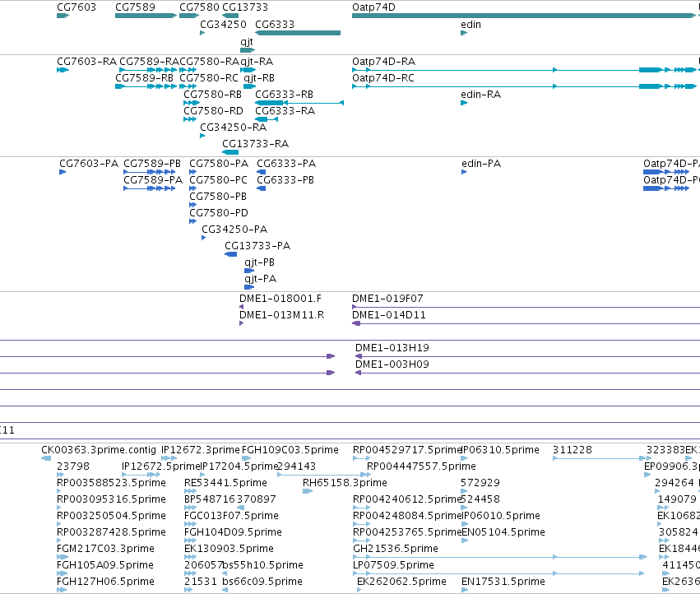The image size is (700, 594).
Task: Click transcript CG6333-RA
Action: (x=285, y=111)
